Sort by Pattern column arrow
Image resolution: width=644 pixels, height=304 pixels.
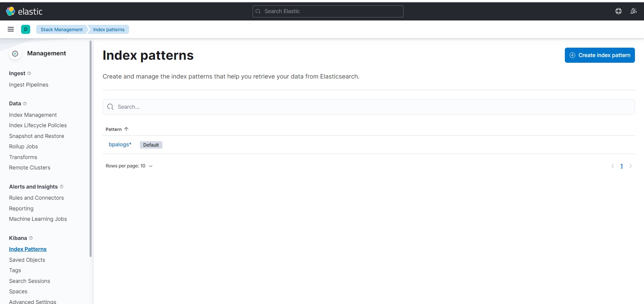pos(126,129)
